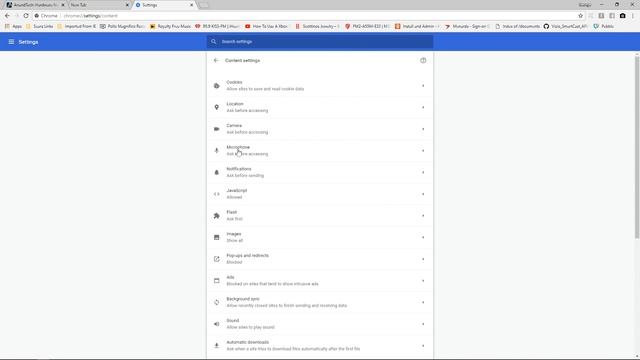The width and height of the screenshot is (640, 360).
Task: Expand the Location row arrow
Action: 423,107
